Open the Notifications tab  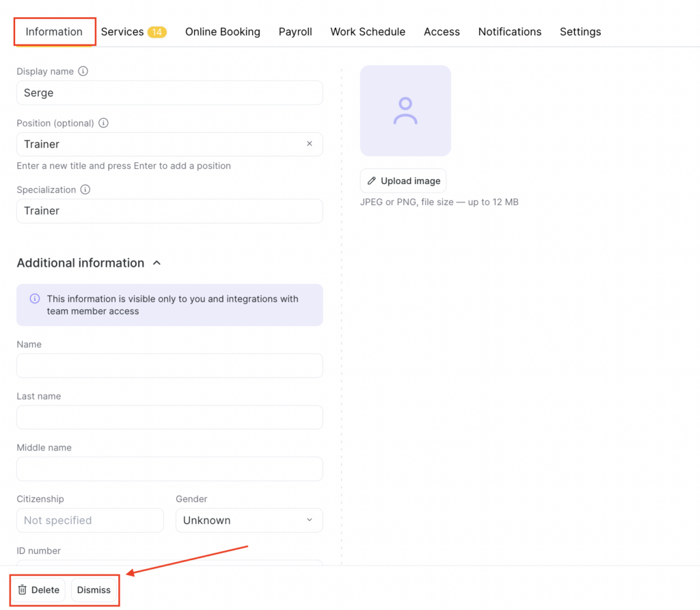point(509,32)
